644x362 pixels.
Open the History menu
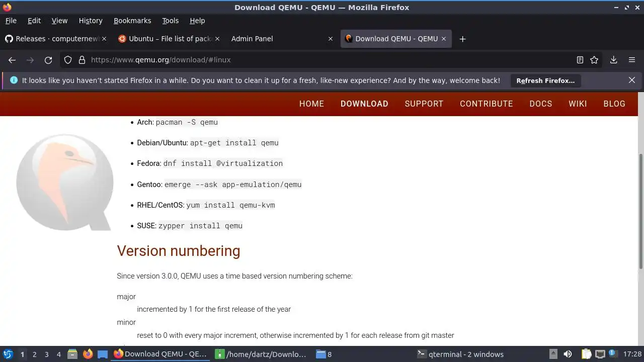(x=91, y=21)
